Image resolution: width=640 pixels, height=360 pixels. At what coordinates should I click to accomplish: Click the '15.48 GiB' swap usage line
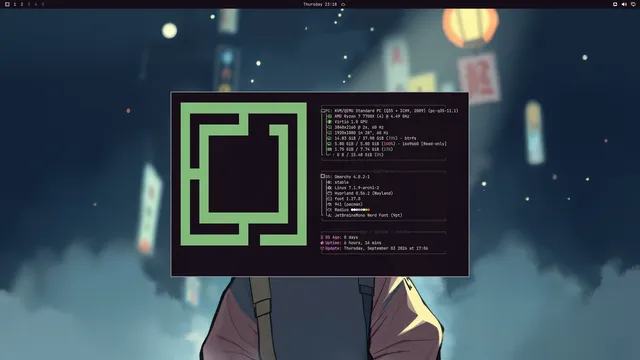[x=360, y=155]
